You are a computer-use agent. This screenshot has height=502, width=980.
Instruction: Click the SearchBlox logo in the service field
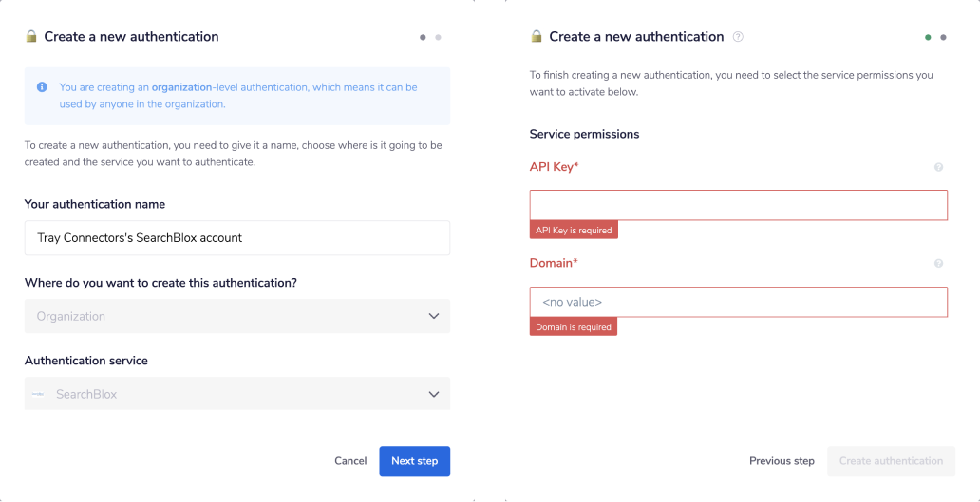pos(38,394)
